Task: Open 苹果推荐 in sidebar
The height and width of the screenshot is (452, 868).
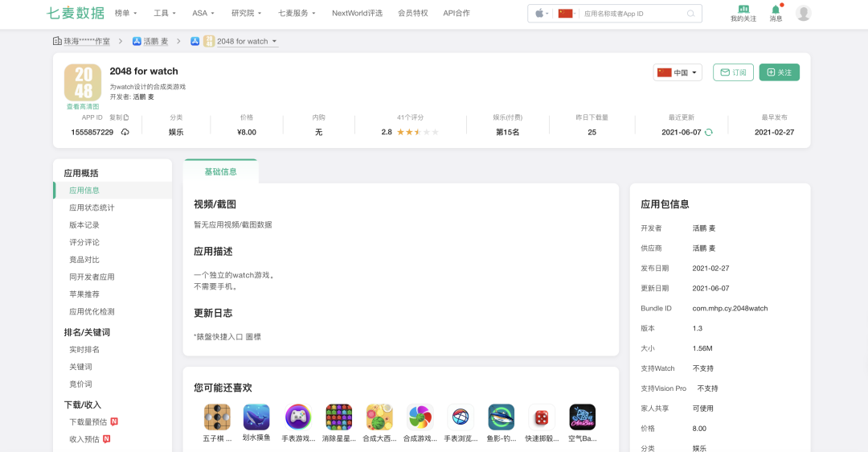Action: click(84, 294)
